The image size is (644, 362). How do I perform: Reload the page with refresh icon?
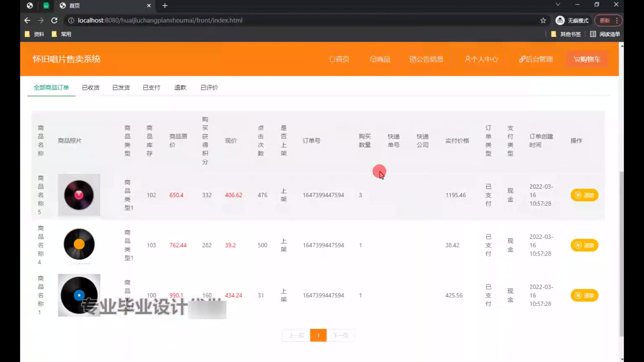click(54, 20)
